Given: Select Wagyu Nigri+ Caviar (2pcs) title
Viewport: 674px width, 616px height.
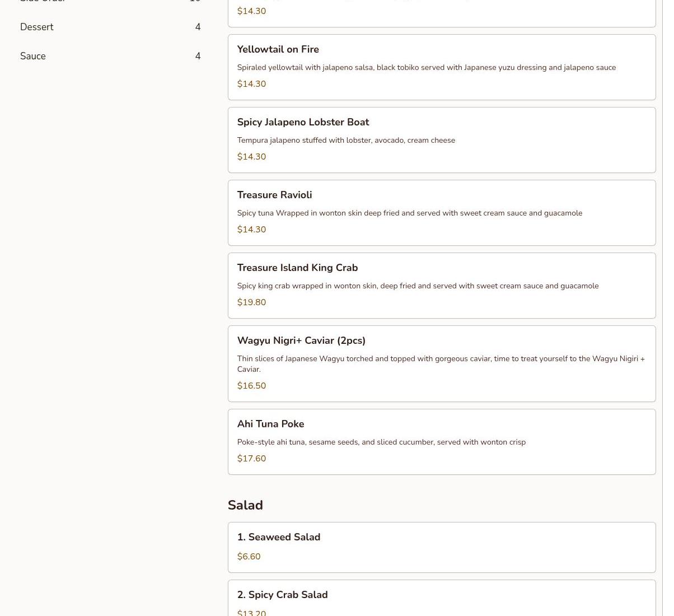Looking at the screenshot, I should [x=301, y=340].
